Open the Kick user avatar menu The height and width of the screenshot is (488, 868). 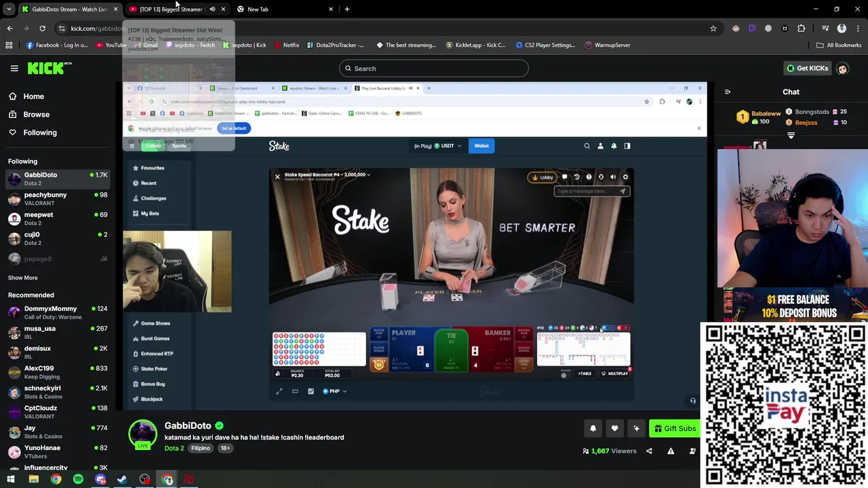[x=842, y=68]
